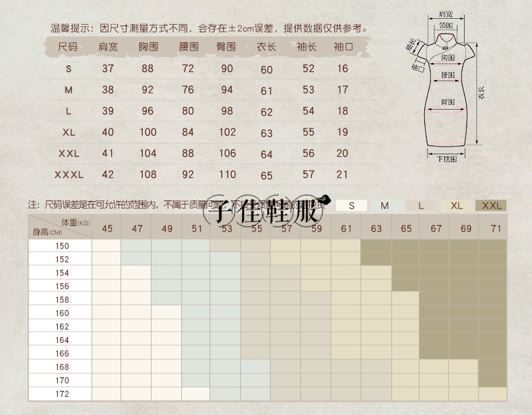Click the 胸围 column header in the size table
Screen dimensions: 532x415
point(147,47)
